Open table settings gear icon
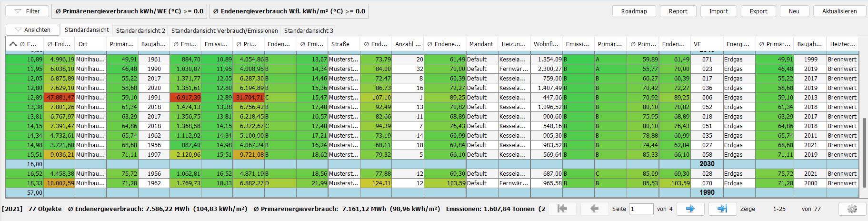Image resolution: width=868 pixels, height=221 pixels. click(x=852, y=209)
